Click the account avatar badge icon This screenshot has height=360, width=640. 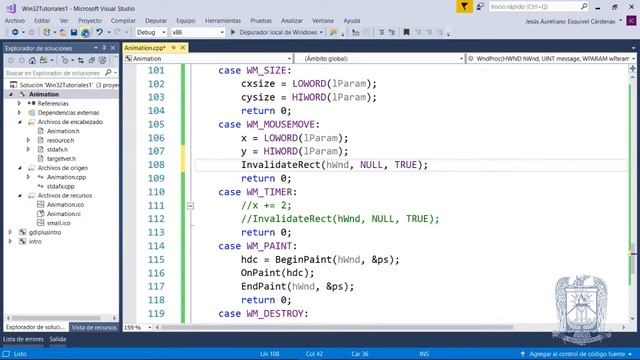coord(631,20)
